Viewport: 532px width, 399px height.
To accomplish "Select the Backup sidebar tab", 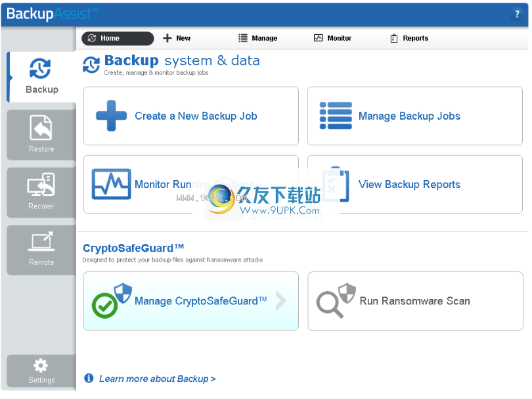I will coord(42,77).
